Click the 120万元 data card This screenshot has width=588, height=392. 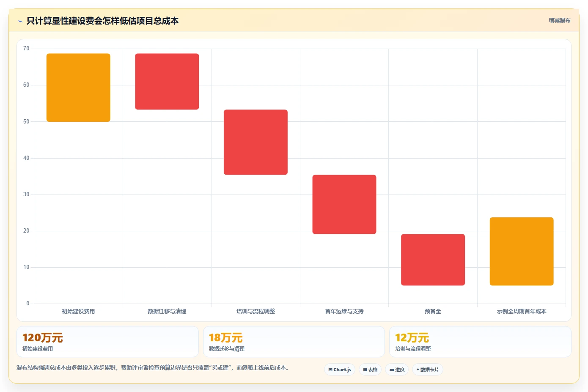tap(107, 342)
